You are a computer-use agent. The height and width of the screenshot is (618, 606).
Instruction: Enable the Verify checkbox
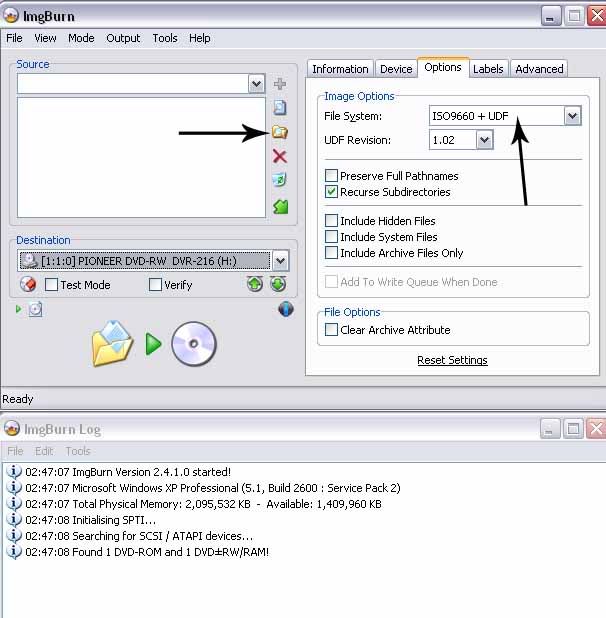[155, 285]
